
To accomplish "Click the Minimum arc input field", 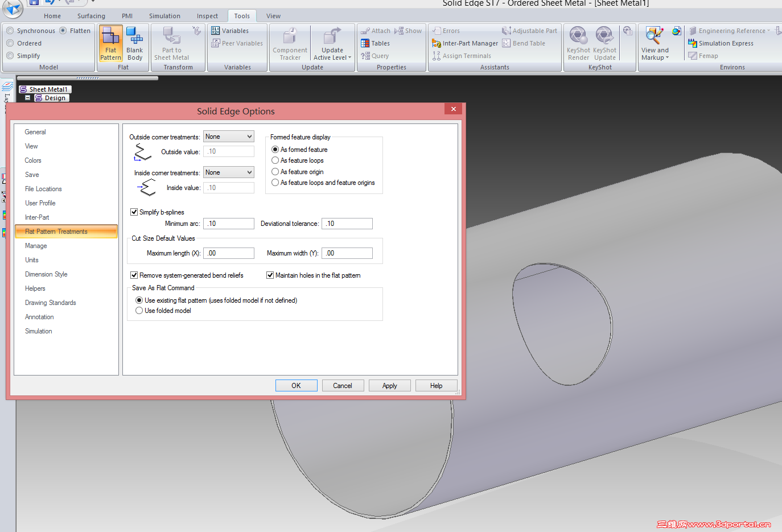I will (x=229, y=224).
